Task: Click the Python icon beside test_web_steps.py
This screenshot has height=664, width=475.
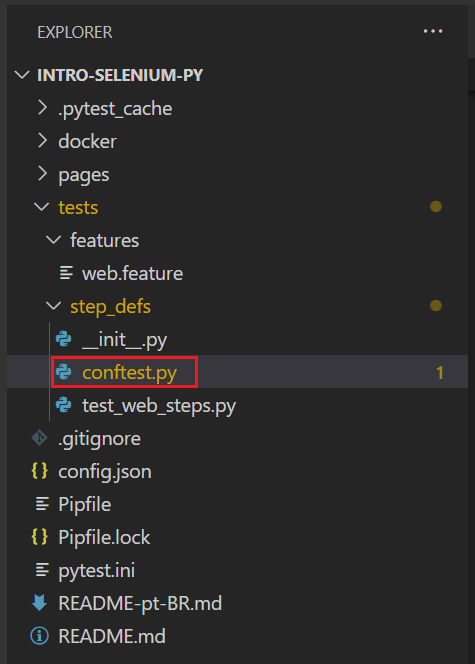Action: pyautogui.click(x=64, y=405)
